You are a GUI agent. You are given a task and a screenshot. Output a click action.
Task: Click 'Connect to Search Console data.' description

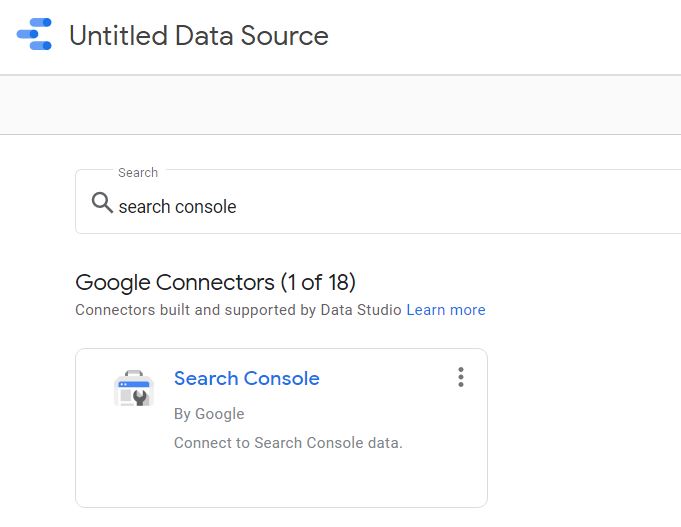(x=288, y=443)
